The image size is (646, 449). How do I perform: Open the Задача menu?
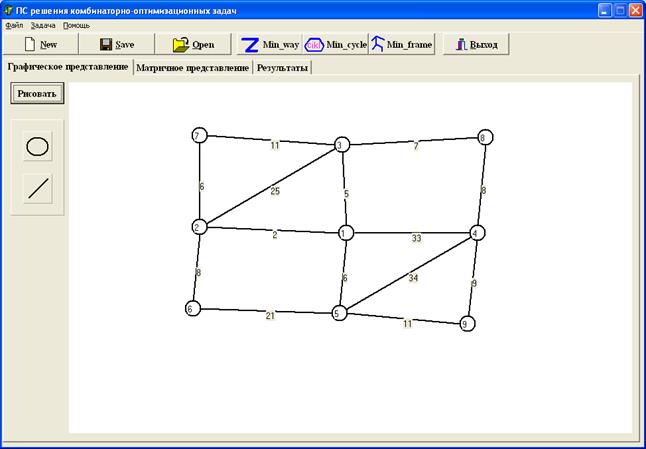[43, 24]
